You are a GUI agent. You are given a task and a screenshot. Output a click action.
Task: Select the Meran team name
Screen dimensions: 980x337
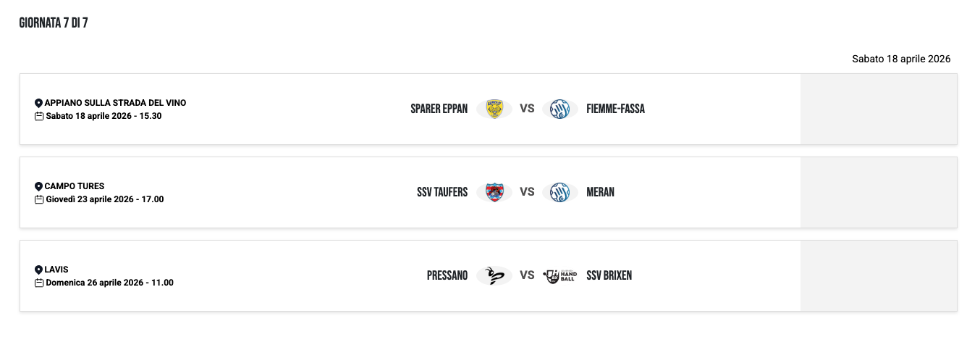pyautogui.click(x=600, y=192)
